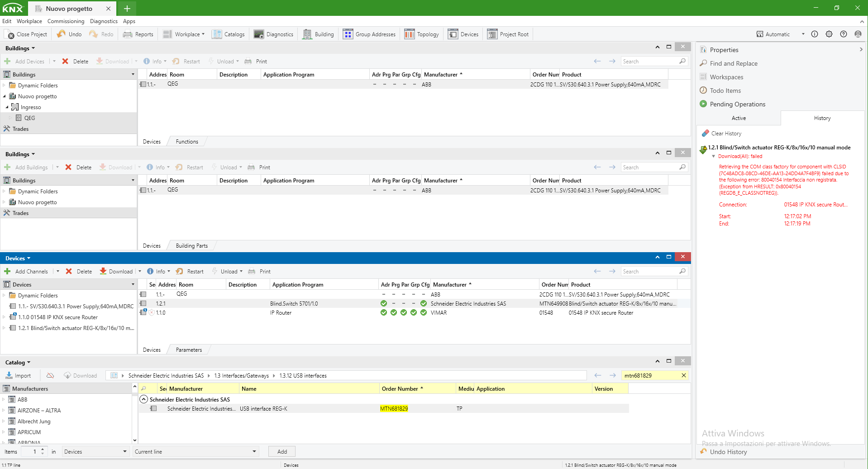Open the Devices view from toolbar
The width and height of the screenshot is (868, 469).
[463, 34]
